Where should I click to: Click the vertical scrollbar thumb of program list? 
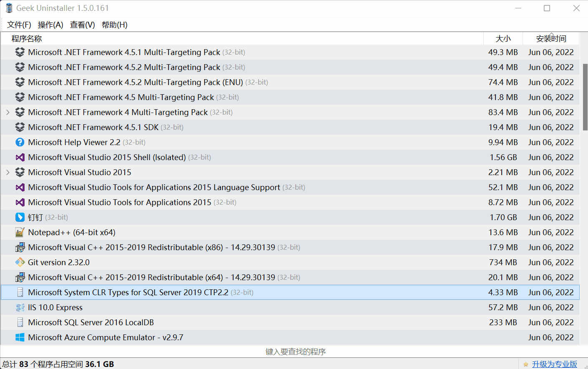pos(585,97)
